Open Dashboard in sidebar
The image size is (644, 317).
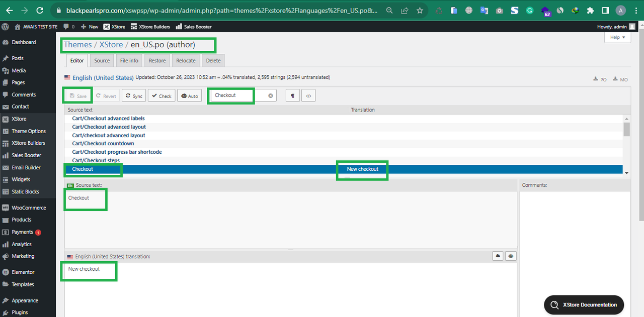click(24, 42)
